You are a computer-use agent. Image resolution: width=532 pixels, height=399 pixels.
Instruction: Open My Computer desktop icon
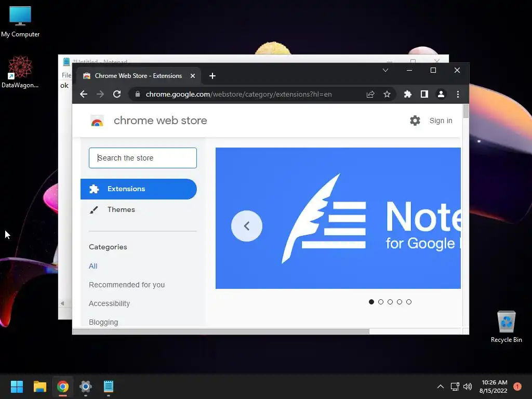pos(20,21)
